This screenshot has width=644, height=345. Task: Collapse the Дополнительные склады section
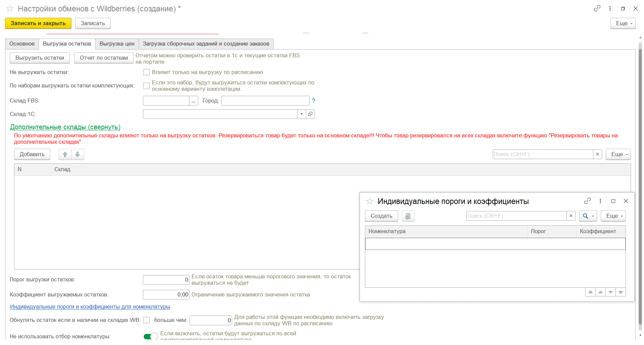(x=65, y=127)
